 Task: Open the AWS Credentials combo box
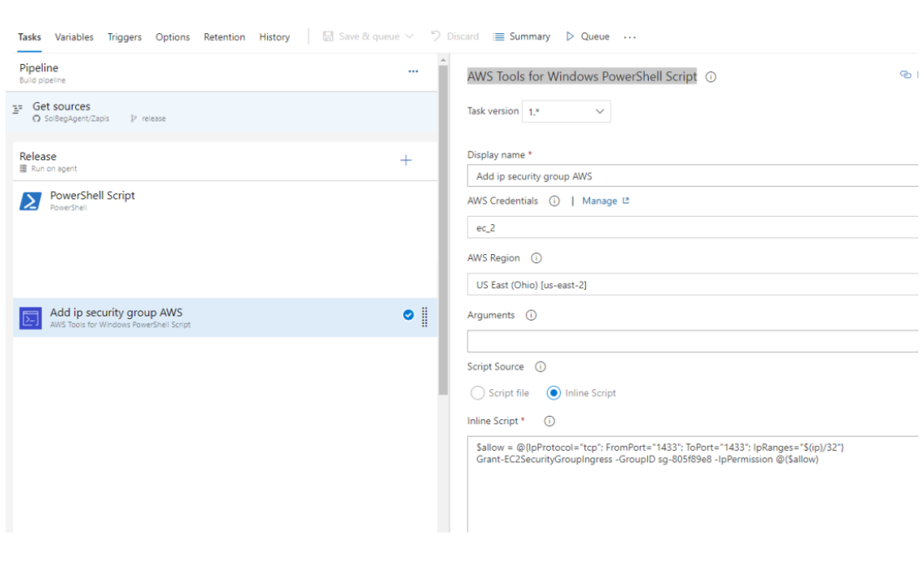coord(693,227)
